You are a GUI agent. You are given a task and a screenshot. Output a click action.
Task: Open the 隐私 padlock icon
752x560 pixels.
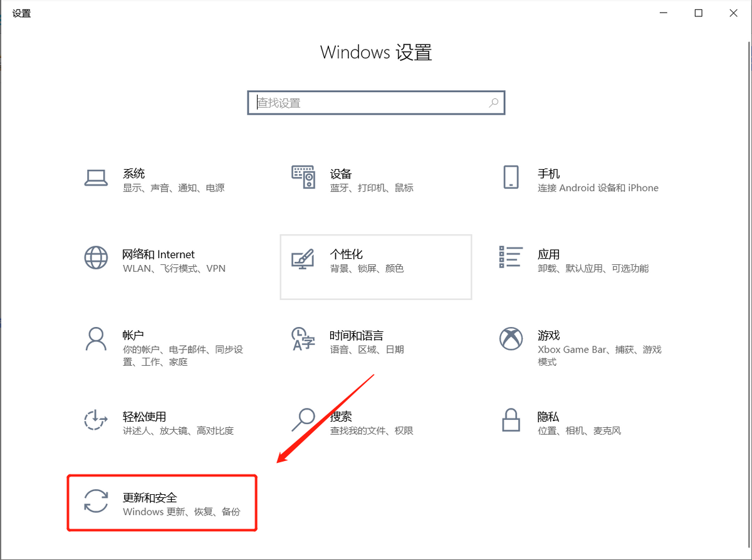coord(511,420)
